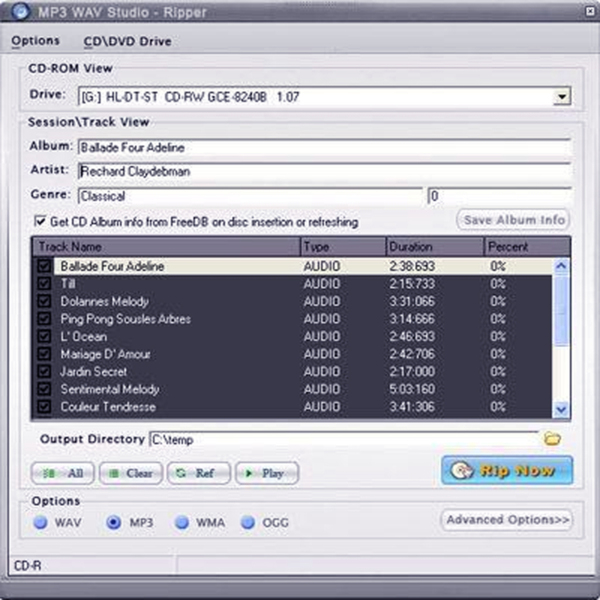Click the track list vertical scrollbar thumb

pos(561,310)
